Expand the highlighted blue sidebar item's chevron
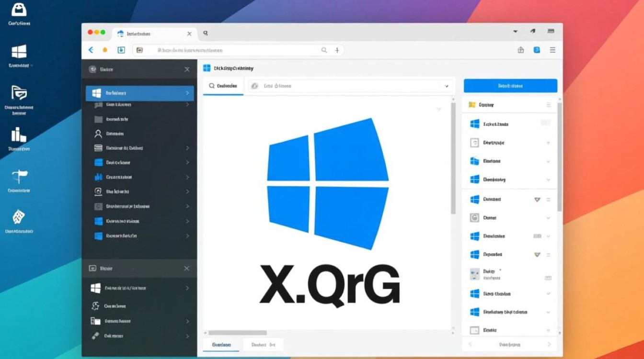The image size is (644, 359). click(x=187, y=93)
